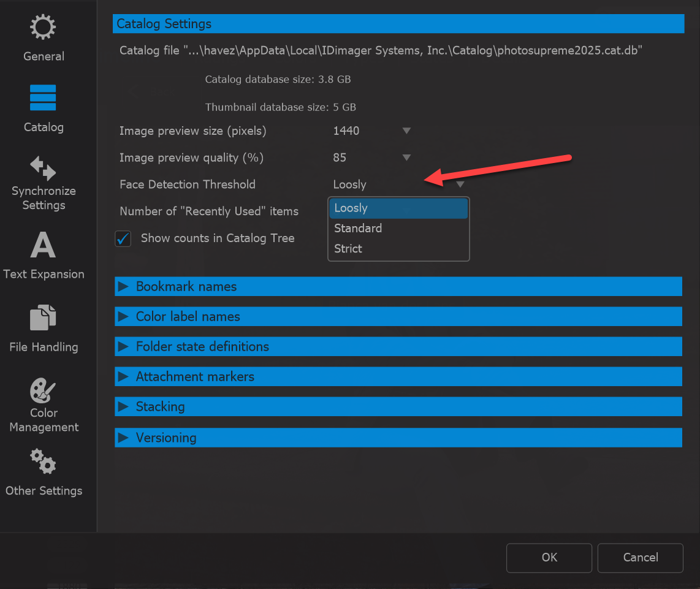Click the Catalog file path text
The height and width of the screenshot is (589, 700).
[381, 50]
